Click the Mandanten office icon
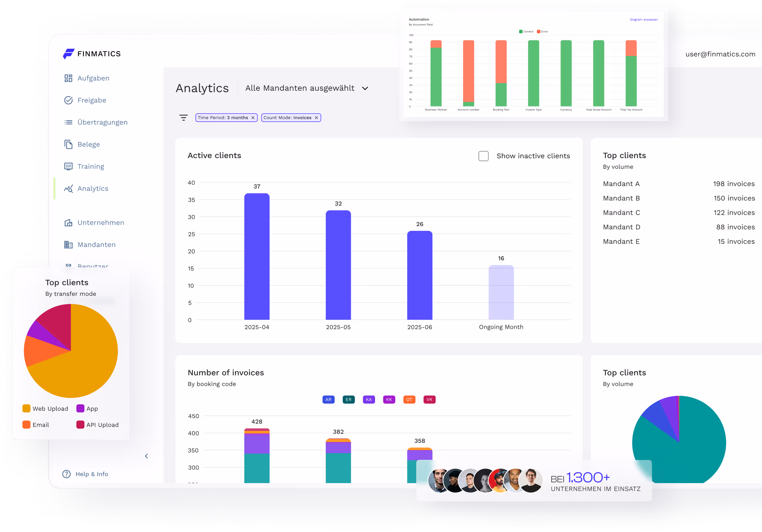The width and height of the screenshot is (762, 532). pos(68,245)
